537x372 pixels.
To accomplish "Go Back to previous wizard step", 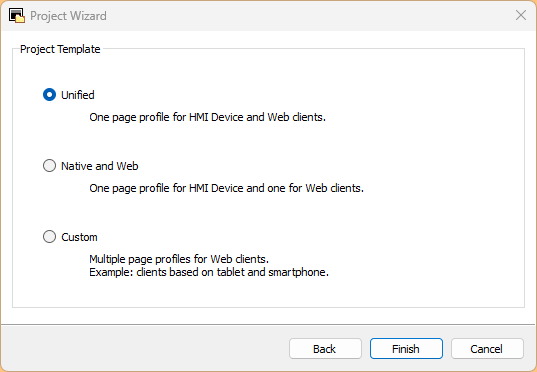I will (x=325, y=349).
